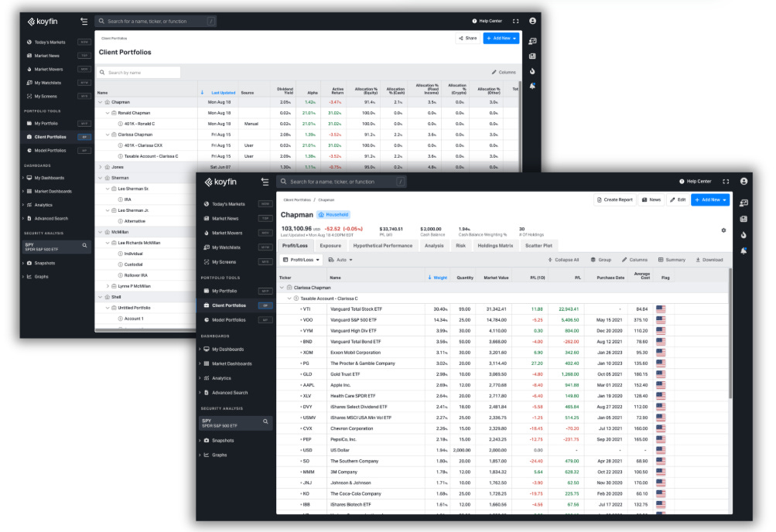Switch to the Hypothetical Performance tab
Viewport: 776px width, 532px height.
coord(382,246)
